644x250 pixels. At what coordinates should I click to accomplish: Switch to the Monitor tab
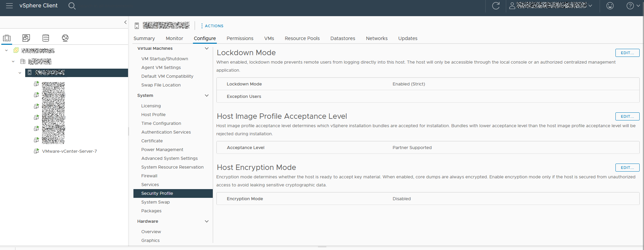tap(174, 38)
